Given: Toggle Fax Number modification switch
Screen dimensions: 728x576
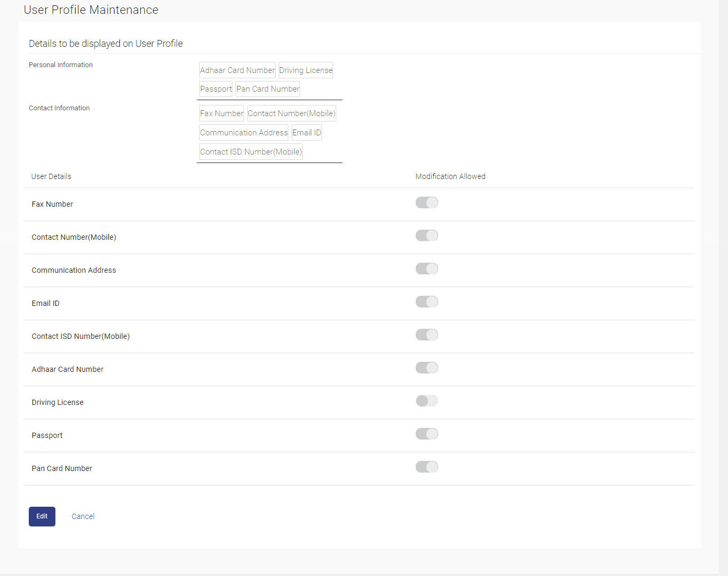Looking at the screenshot, I should point(426,202).
